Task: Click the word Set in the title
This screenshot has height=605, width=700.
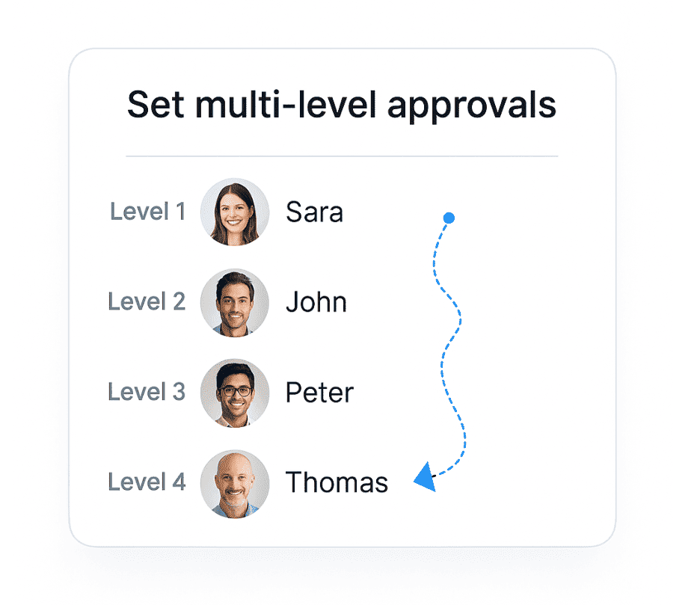Action: pos(156,105)
